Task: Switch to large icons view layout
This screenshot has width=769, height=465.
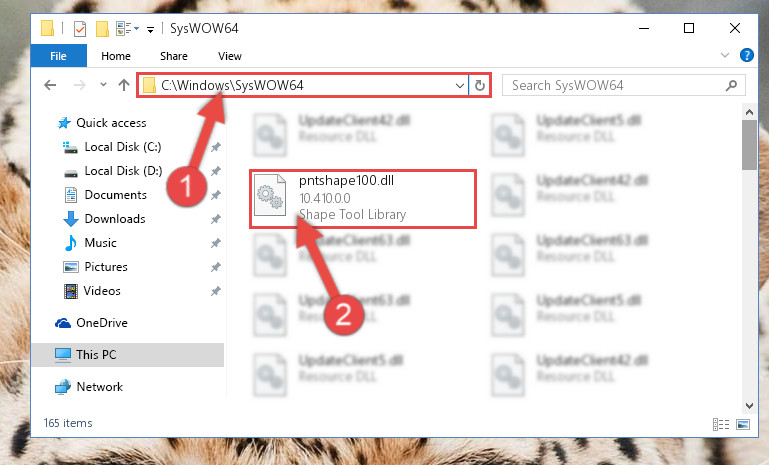Action: click(743, 424)
